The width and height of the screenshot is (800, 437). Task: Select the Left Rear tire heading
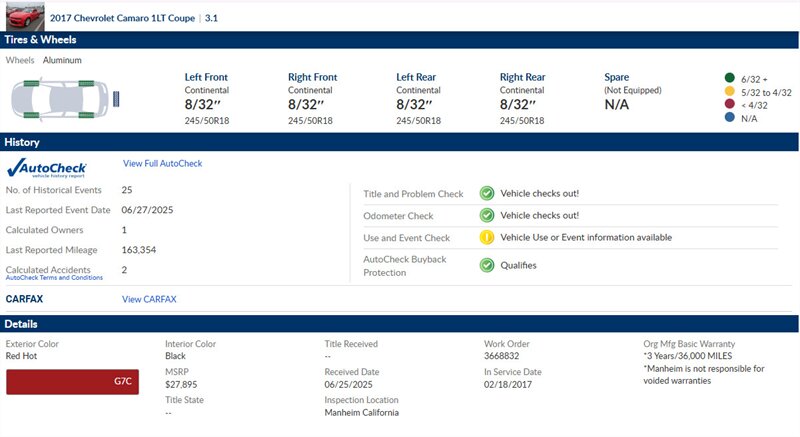click(x=416, y=77)
